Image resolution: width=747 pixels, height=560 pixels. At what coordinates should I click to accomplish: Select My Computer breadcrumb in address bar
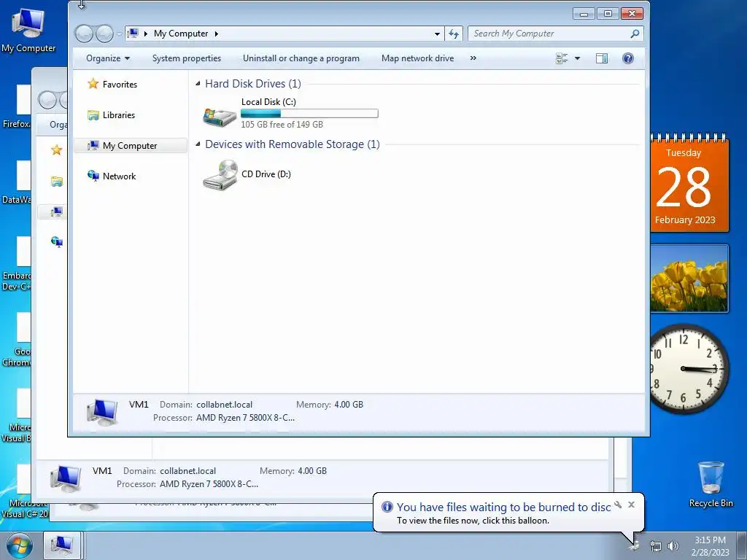pyautogui.click(x=181, y=34)
